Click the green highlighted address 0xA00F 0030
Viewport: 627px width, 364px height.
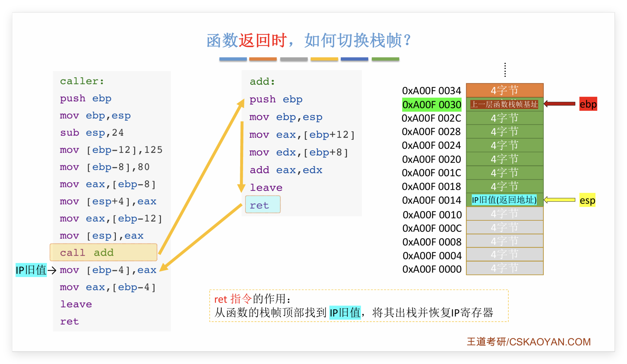pos(432,105)
